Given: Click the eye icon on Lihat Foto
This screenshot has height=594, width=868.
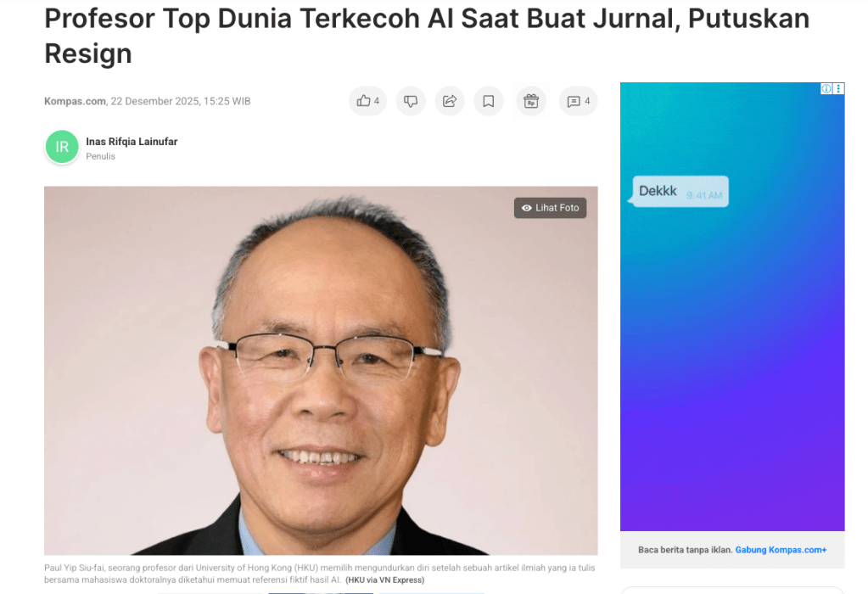Looking at the screenshot, I should click(526, 208).
